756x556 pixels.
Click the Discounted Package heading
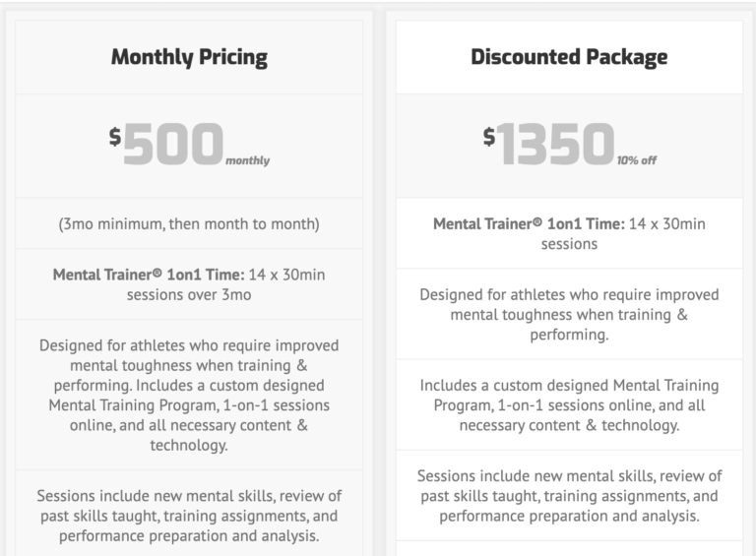tap(569, 57)
